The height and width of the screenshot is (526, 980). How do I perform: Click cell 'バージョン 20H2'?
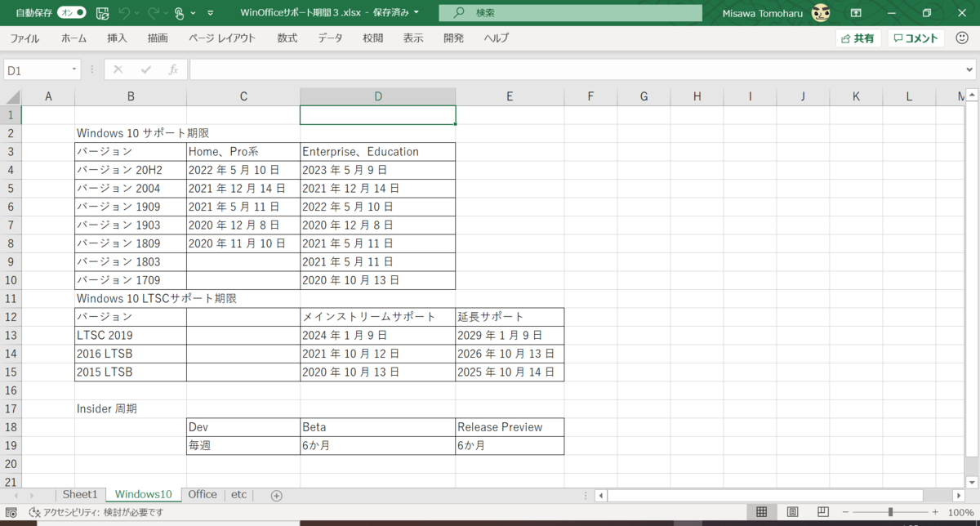pyautogui.click(x=131, y=170)
